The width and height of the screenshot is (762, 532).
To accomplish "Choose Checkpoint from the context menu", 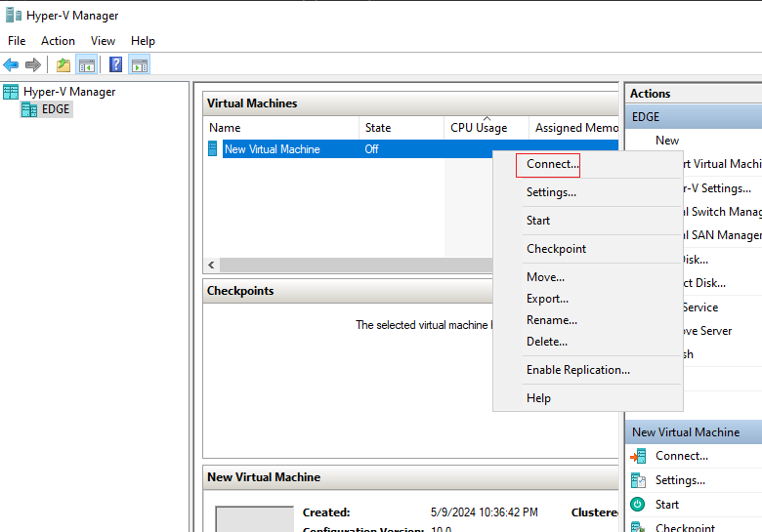I will click(x=556, y=249).
